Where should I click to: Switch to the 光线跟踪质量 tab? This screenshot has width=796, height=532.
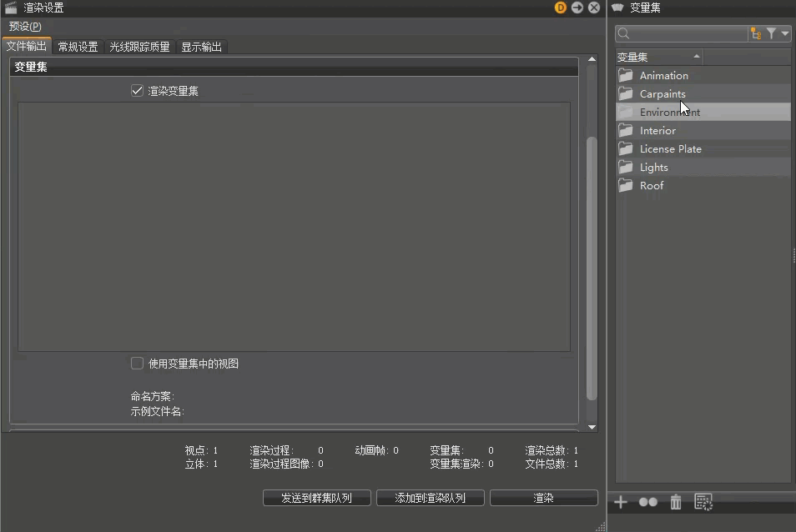tap(139, 47)
